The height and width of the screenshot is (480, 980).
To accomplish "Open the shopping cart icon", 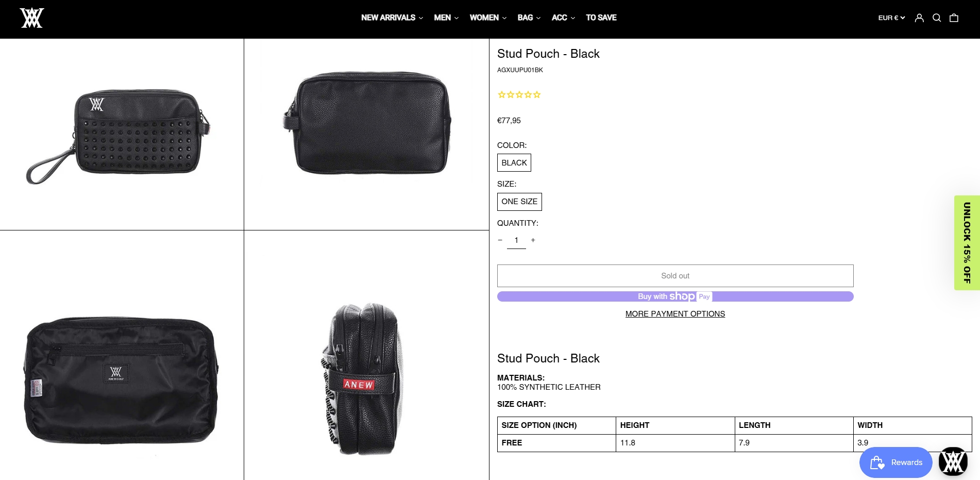I will pos(954,18).
